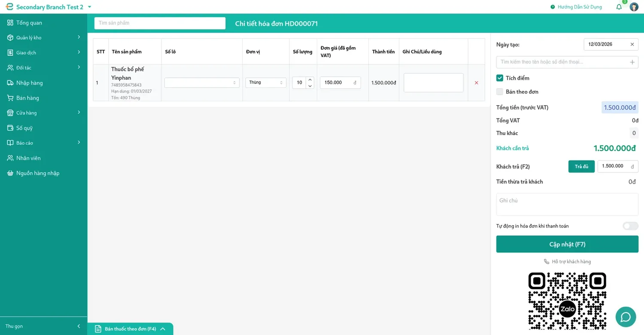Screen dimensions: 644x335
Task: Uncheck the Tích điểm checkbox
Action: [500, 78]
